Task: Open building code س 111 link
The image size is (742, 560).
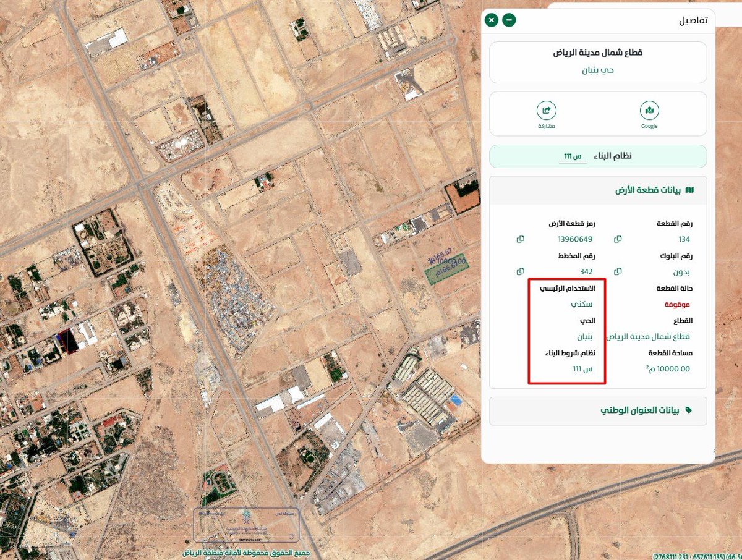Action: click(x=573, y=157)
